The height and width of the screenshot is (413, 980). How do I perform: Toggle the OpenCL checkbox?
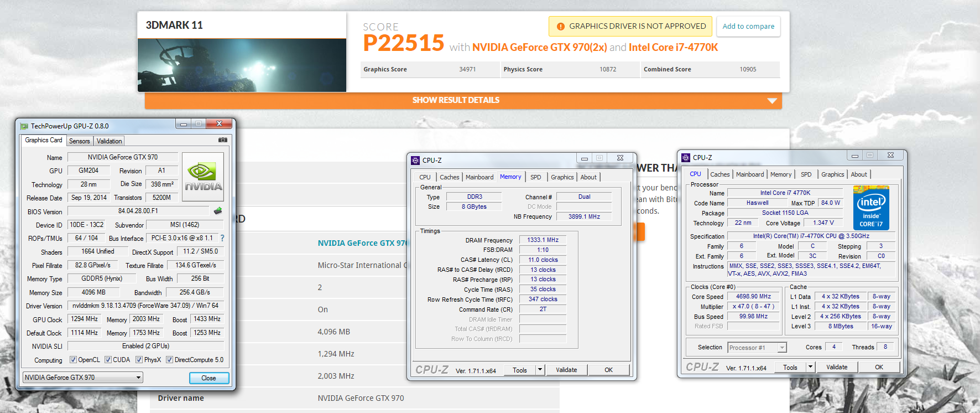[x=73, y=360]
